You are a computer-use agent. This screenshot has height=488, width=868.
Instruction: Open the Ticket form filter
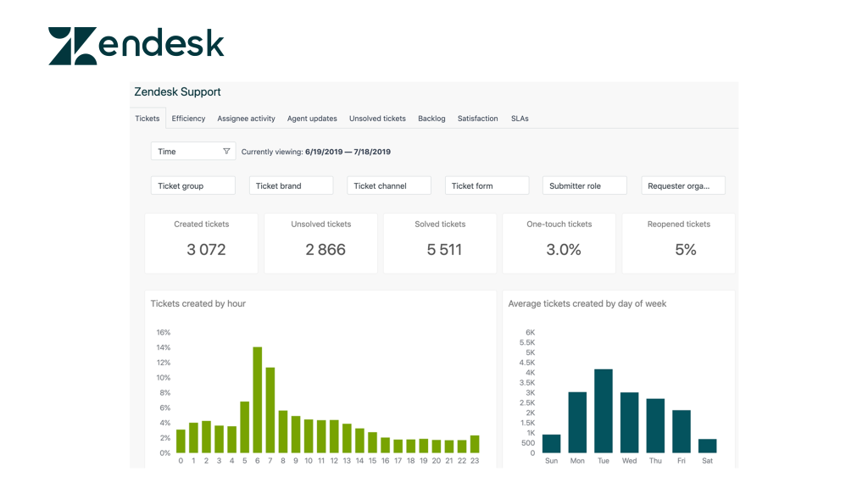(x=487, y=186)
